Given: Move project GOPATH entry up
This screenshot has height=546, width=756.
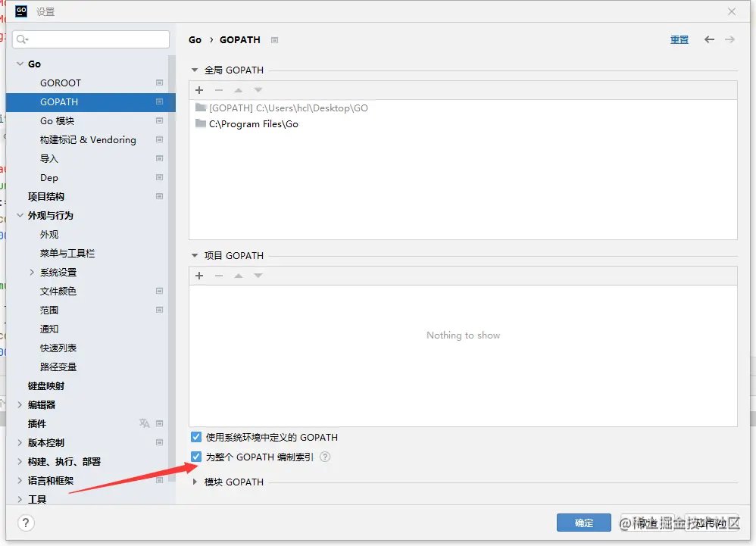Looking at the screenshot, I should [238, 276].
